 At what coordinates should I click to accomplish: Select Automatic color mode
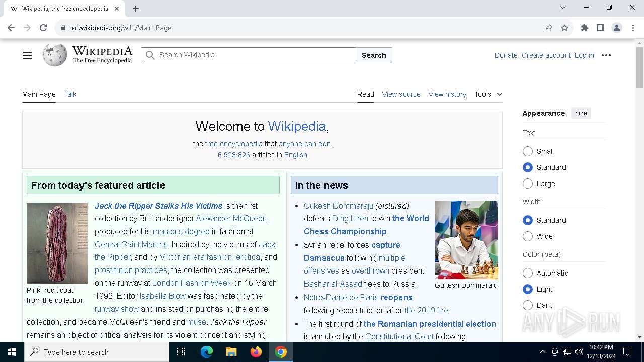click(528, 273)
